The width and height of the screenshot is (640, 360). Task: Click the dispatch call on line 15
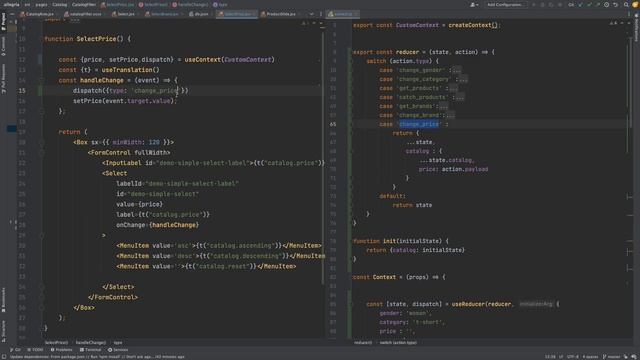coord(131,91)
